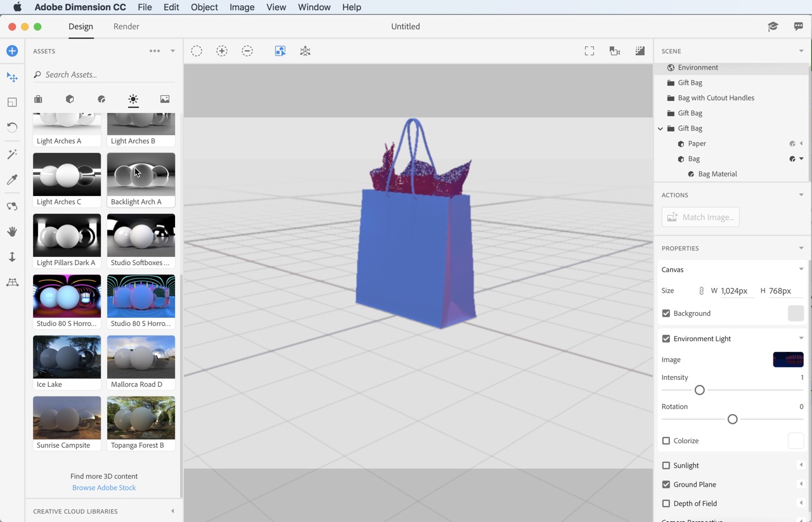The width and height of the screenshot is (812, 522).
Task: Select the Hand pan tool
Action: tap(12, 232)
